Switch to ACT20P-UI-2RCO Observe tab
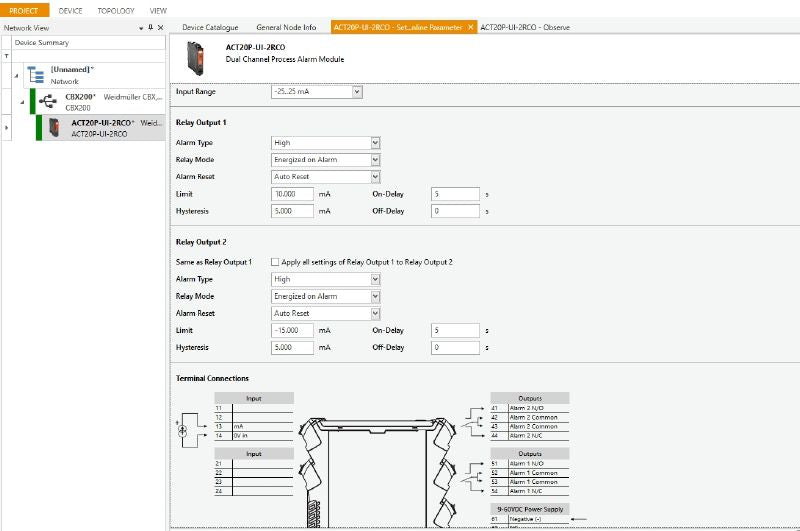Image resolution: width=800 pixels, height=531 pixels. pyautogui.click(x=525, y=27)
